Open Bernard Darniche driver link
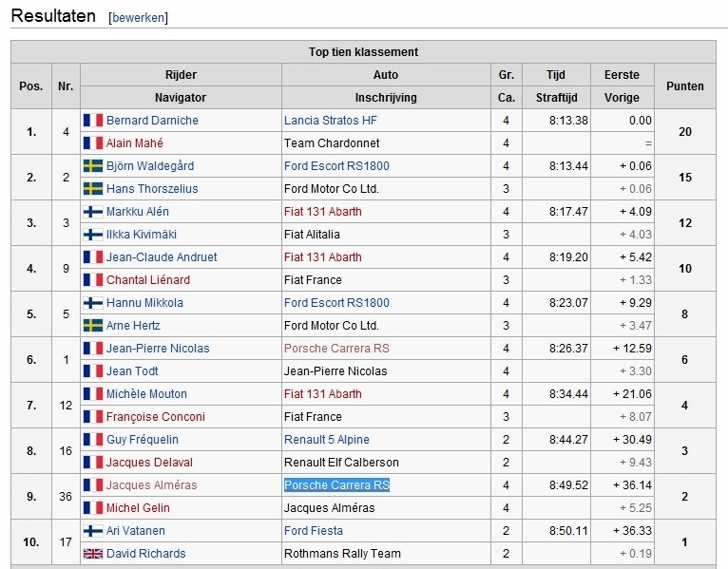This screenshot has height=569, width=728. pos(152,121)
